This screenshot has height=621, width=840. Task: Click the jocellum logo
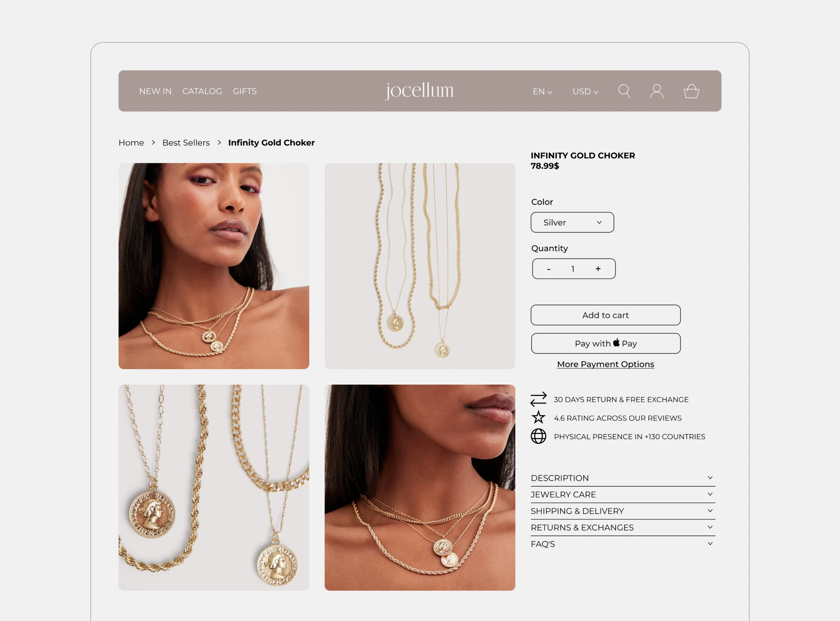pos(420,91)
